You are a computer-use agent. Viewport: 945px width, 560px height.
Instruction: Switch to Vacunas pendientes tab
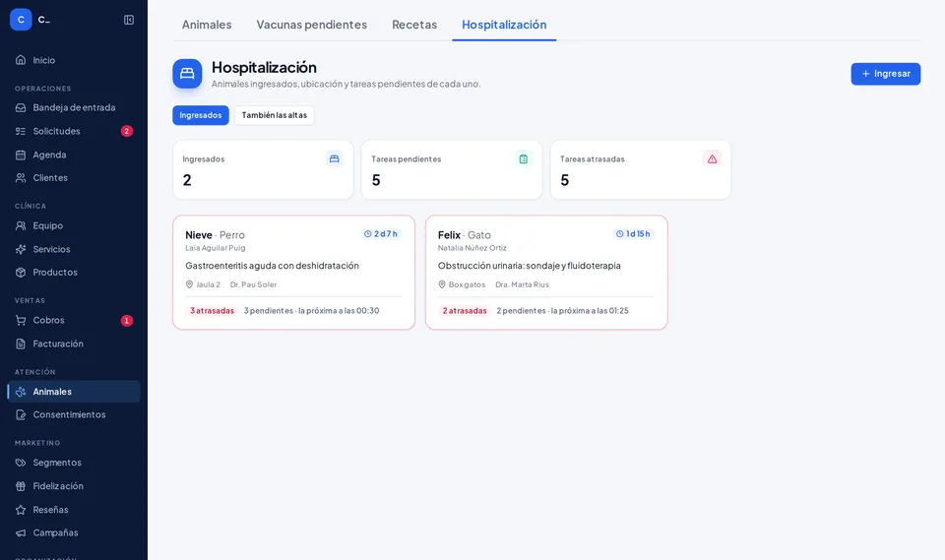pyautogui.click(x=312, y=25)
